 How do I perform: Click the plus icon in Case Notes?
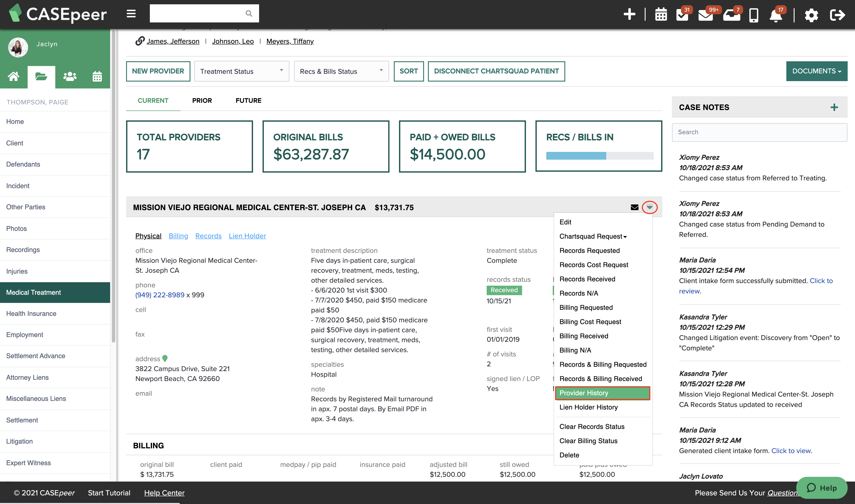(834, 107)
